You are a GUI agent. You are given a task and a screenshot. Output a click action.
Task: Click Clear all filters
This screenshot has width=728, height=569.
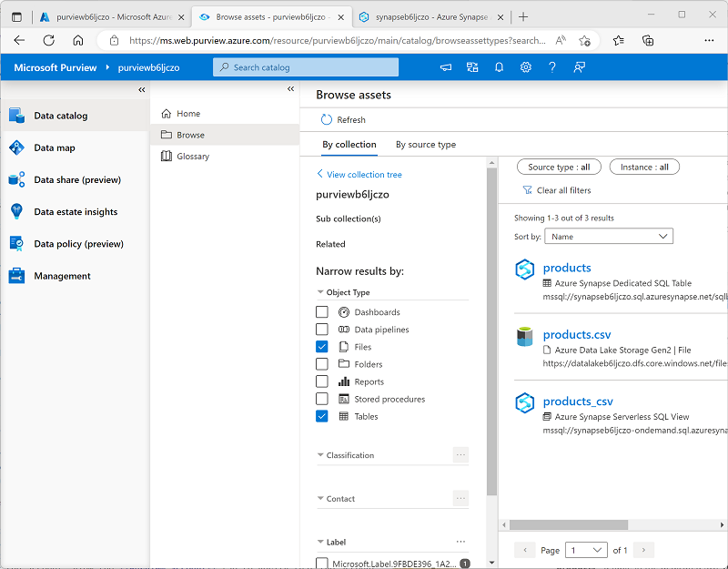557,190
